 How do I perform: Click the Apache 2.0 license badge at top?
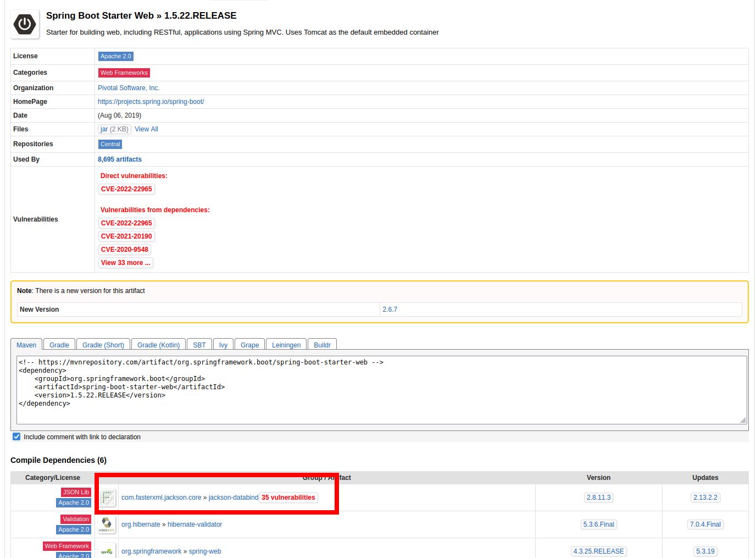point(116,56)
